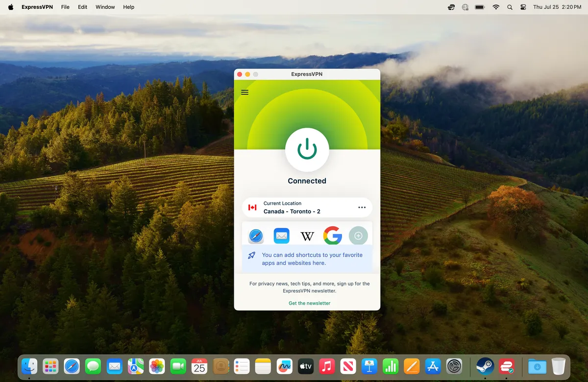Open Notes from the Dock
This screenshot has height=382, width=588.
pos(263,366)
